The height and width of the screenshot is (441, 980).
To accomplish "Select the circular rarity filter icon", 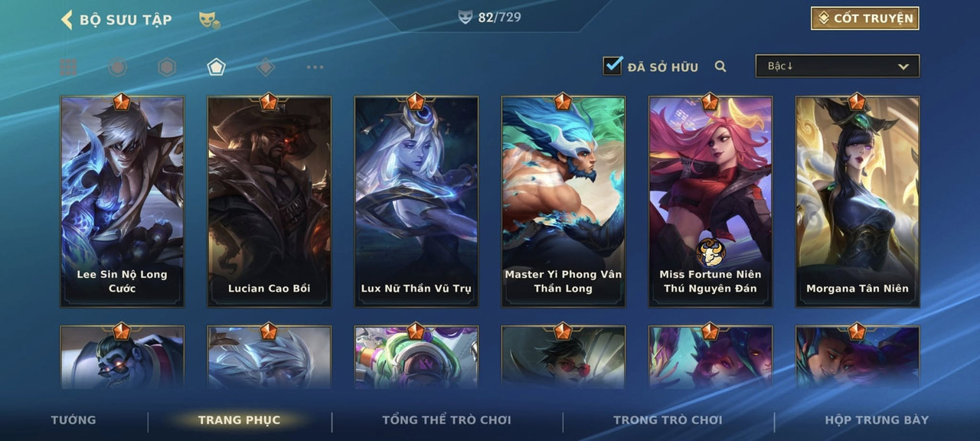I will click(x=117, y=67).
